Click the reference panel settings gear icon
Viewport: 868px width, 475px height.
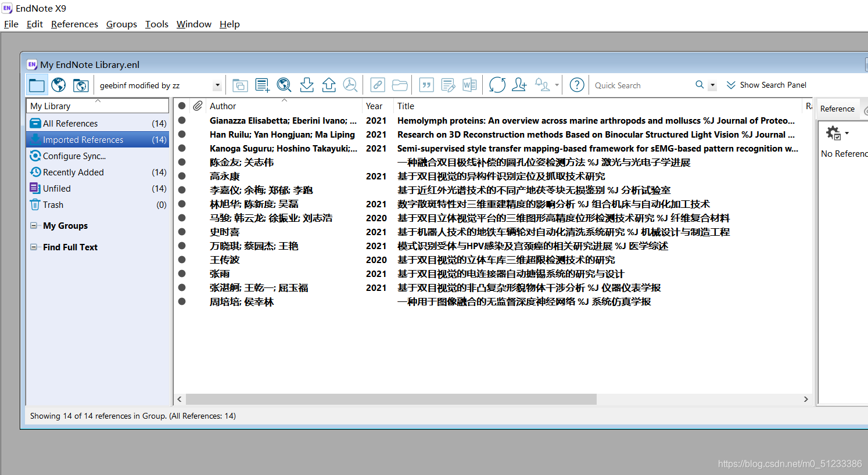click(x=833, y=133)
